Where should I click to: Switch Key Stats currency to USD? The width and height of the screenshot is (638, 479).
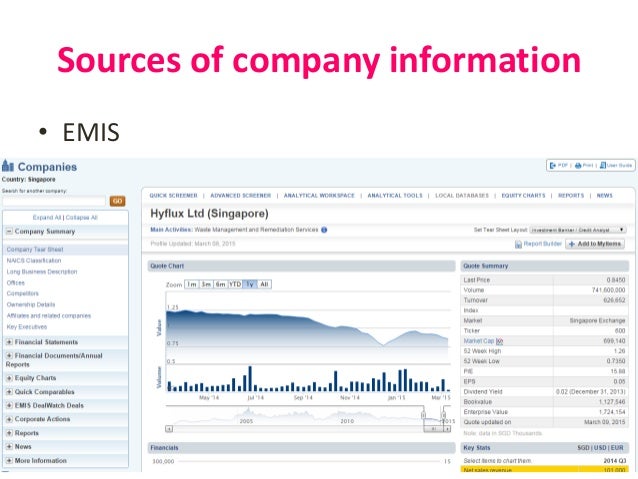pos(601,448)
